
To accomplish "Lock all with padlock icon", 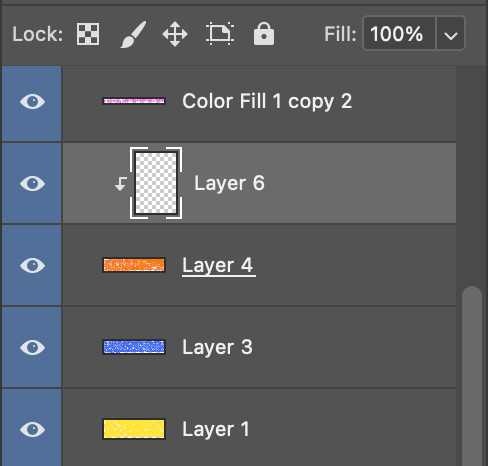I will [264, 34].
